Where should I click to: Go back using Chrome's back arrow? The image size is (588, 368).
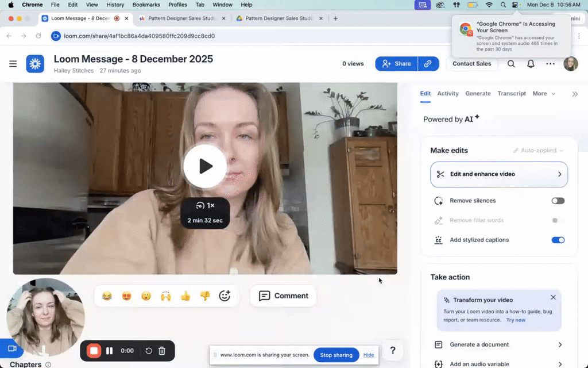(9, 36)
